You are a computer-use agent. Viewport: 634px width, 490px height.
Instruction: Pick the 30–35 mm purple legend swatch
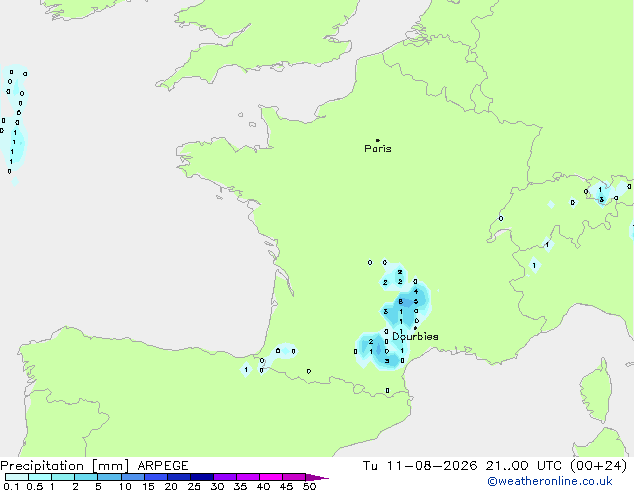(225, 477)
